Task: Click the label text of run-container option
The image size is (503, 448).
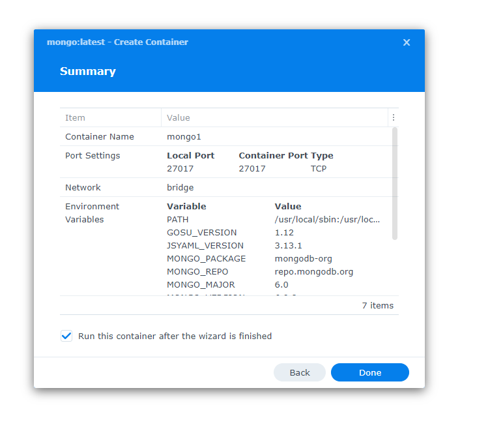Action: (x=175, y=336)
